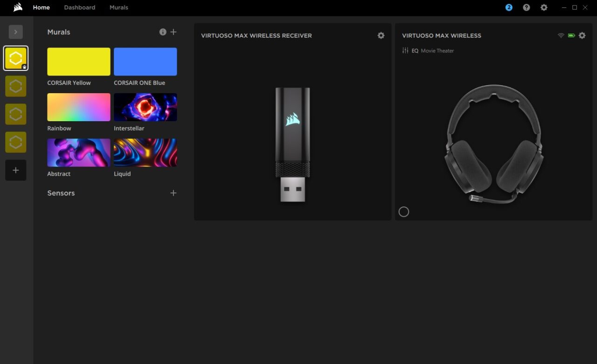This screenshot has width=597, height=364.
Task: Click the Sensors section heading
Action: click(x=61, y=193)
